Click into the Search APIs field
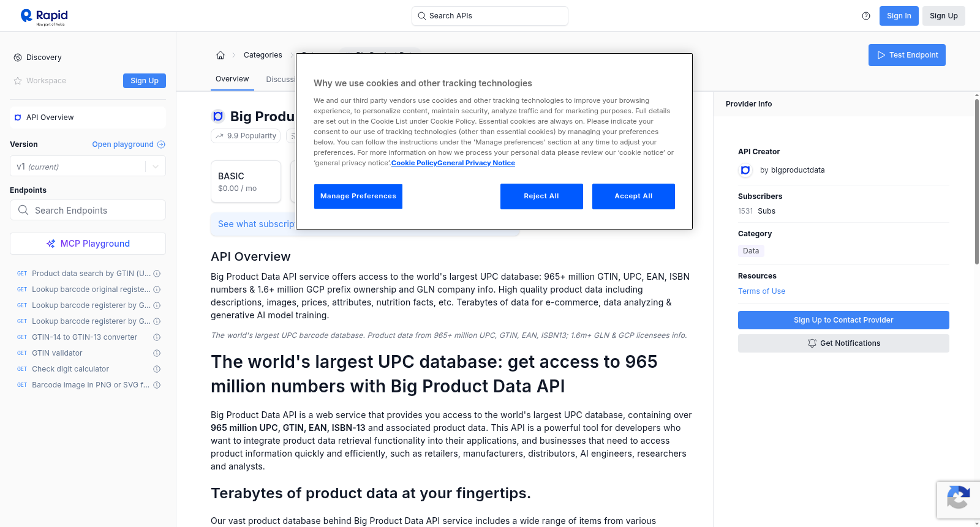The image size is (980, 527). (490, 16)
